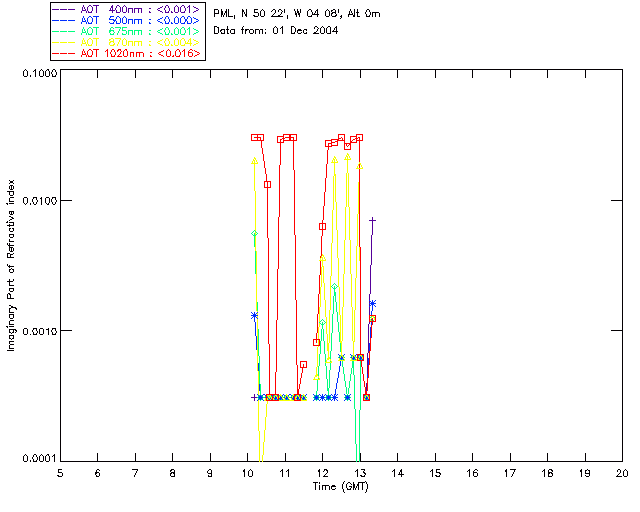Click the red square marker near 0.013 at 10:30

(267, 185)
